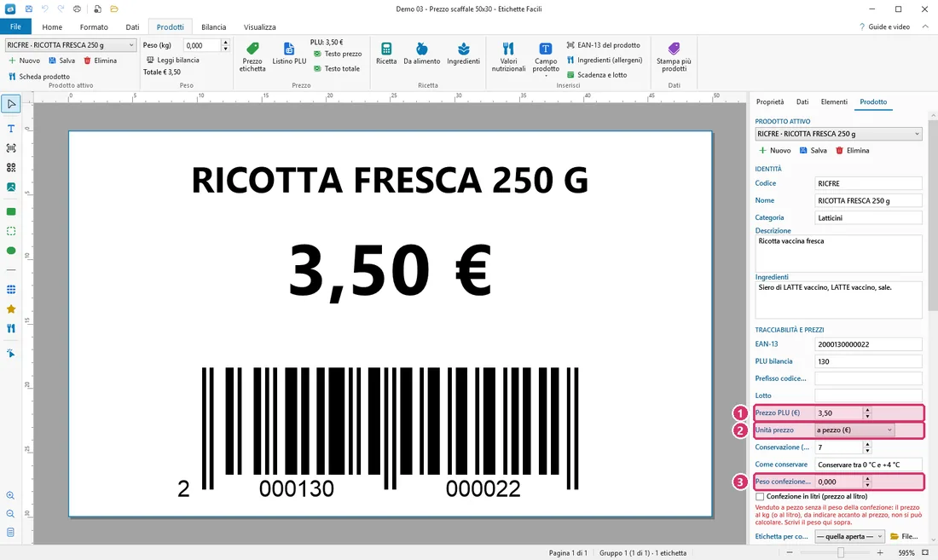Select the star symbol tool
The image size is (938, 560).
(x=11, y=309)
